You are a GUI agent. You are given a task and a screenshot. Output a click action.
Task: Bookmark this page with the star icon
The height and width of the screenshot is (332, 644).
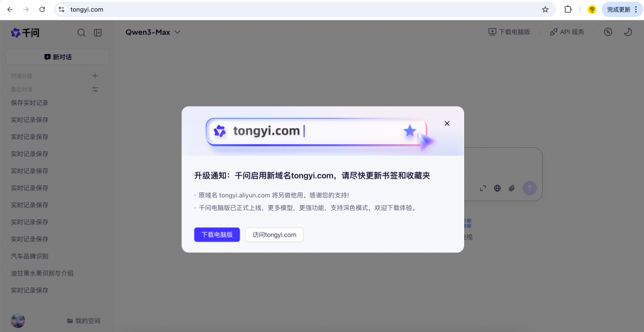coord(545,9)
